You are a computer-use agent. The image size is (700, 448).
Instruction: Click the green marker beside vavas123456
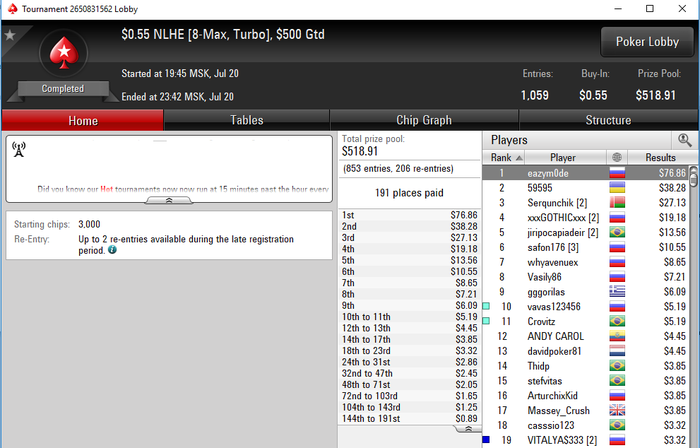coord(486,306)
